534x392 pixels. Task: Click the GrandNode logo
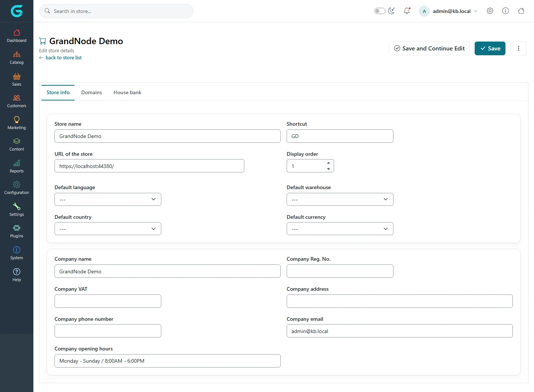[17, 11]
